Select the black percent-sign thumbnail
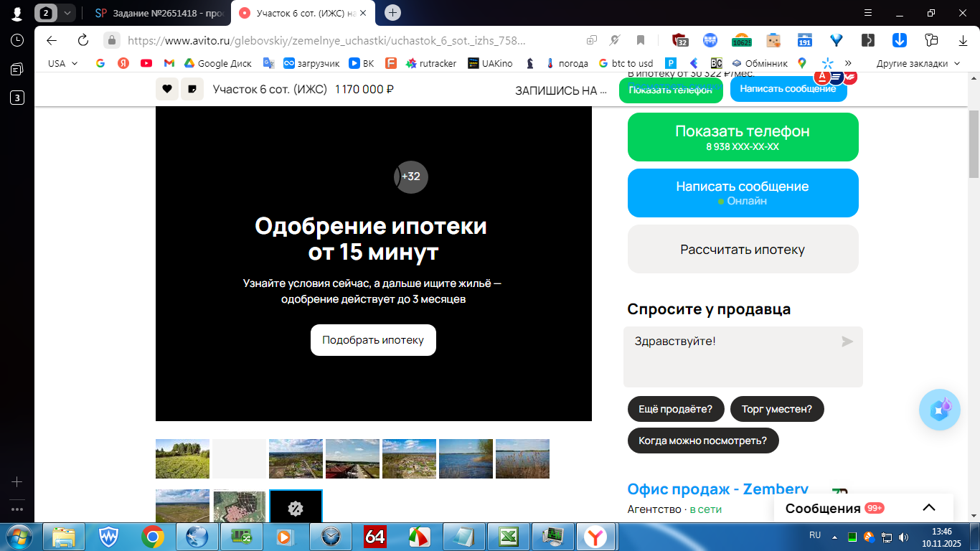 point(296,507)
